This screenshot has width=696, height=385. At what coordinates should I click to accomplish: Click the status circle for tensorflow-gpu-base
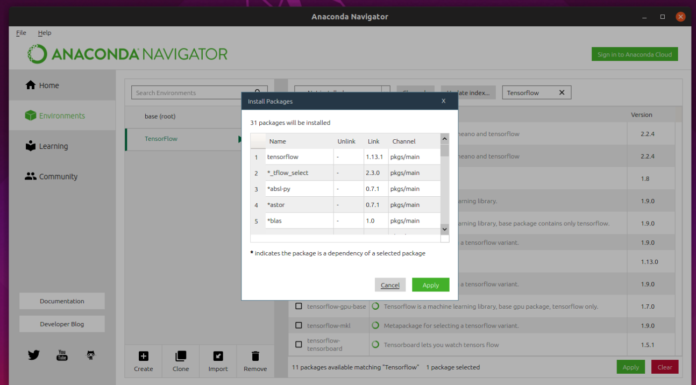(376, 306)
